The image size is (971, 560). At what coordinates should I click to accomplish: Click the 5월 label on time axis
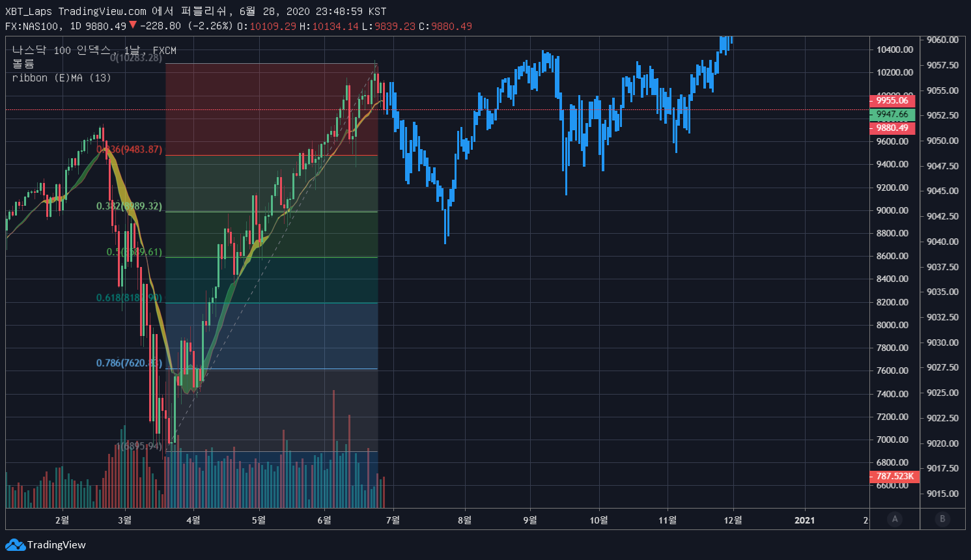259,520
